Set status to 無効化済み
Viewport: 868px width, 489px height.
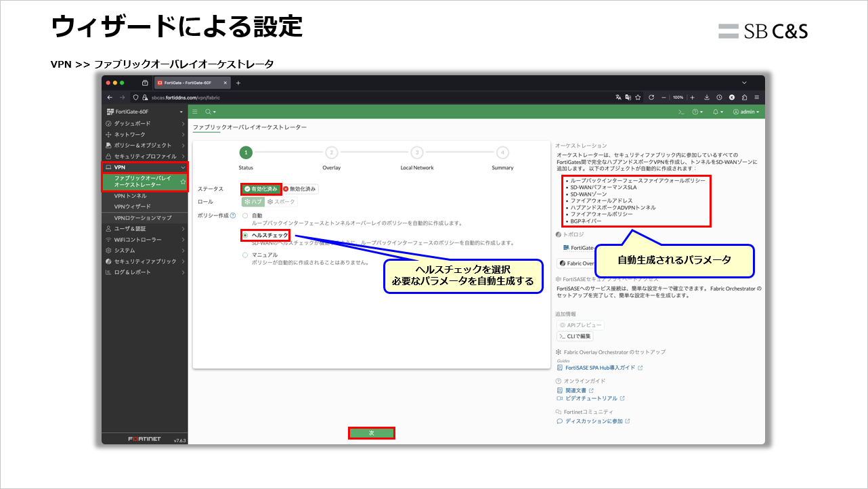point(300,189)
